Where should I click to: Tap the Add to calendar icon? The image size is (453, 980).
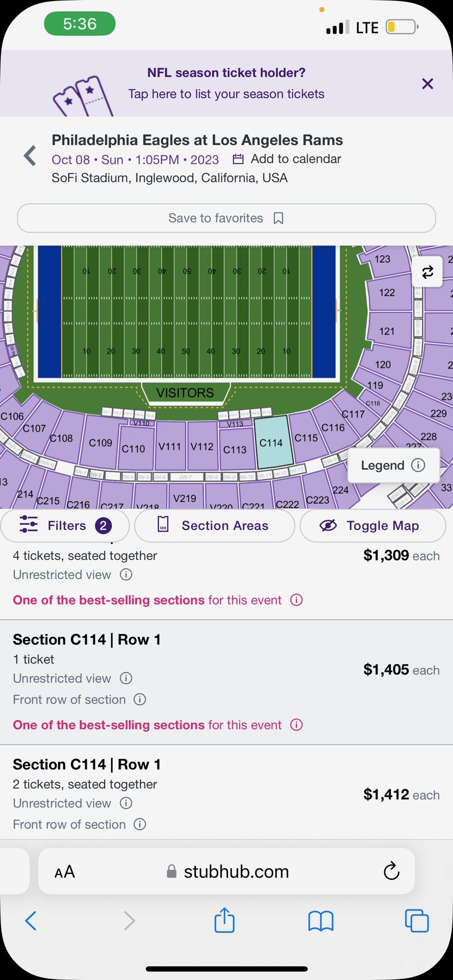click(x=238, y=159)
